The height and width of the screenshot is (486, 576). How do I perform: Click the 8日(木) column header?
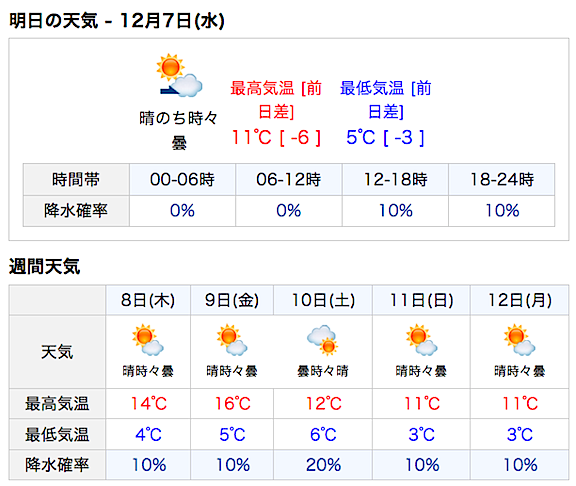point(148,300)
